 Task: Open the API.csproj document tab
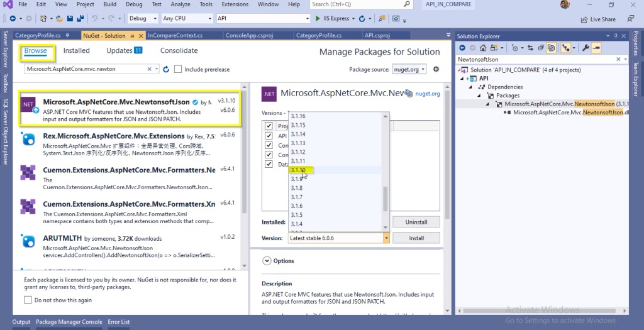click(377, 36)
